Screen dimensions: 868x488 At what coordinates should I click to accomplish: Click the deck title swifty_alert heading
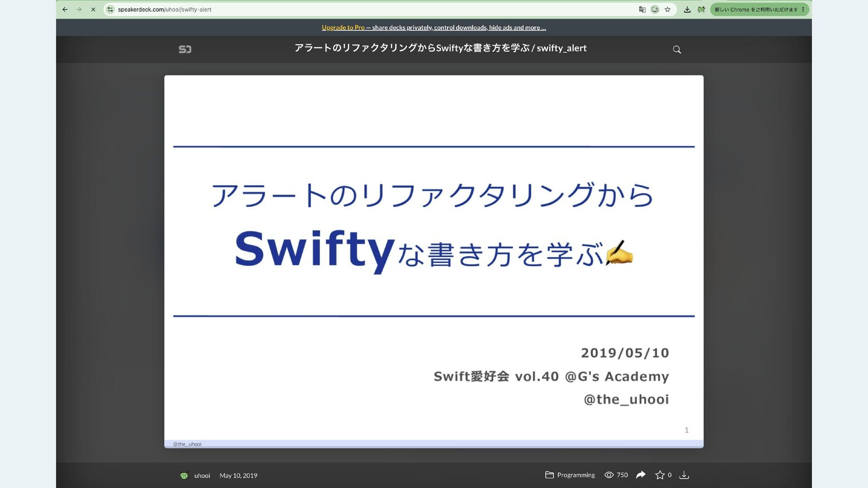[x=440, y=48]
